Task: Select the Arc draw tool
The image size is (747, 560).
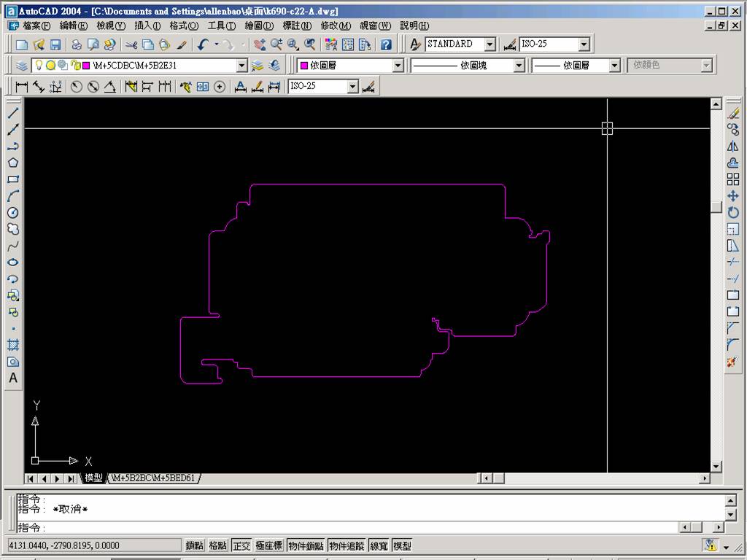Action: 13,195
